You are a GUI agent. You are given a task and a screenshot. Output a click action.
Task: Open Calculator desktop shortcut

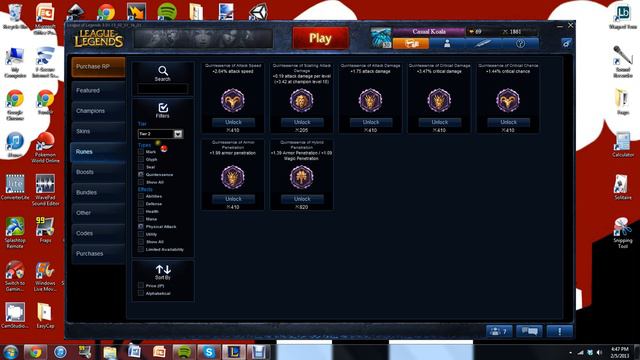(622, 144)
